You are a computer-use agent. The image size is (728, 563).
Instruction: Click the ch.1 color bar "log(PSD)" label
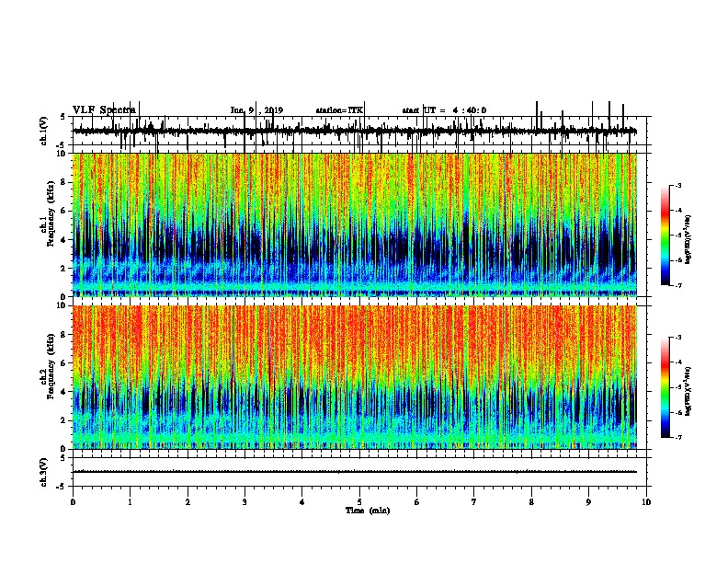(x=688, y=240)
